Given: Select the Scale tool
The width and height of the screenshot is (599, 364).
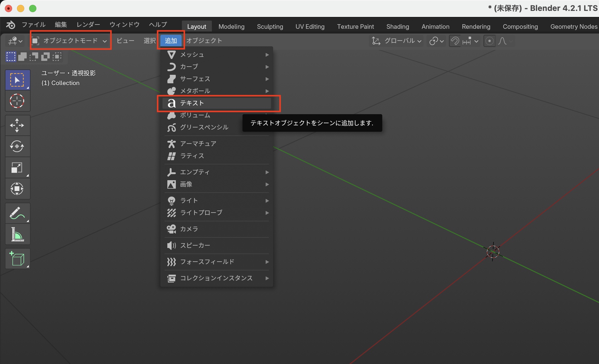Looking at the screenshot, I should (x=17, y=167).
